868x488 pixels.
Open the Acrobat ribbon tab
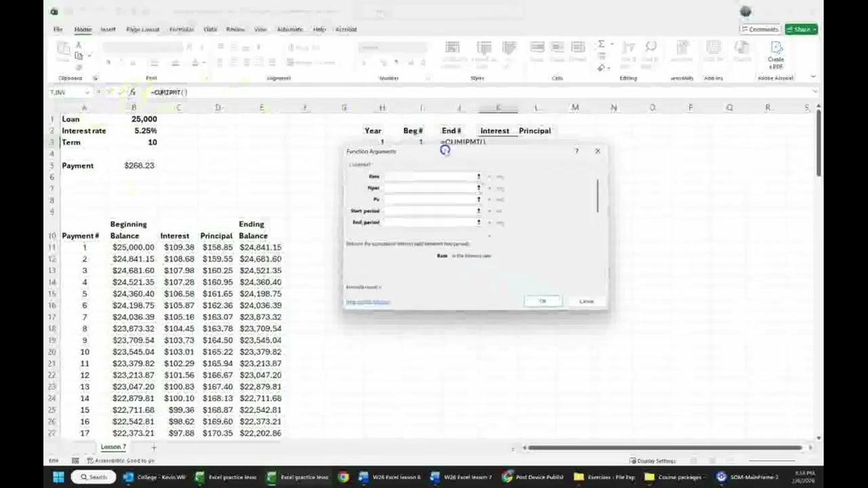pyautogui.click(x=346, y=29)
